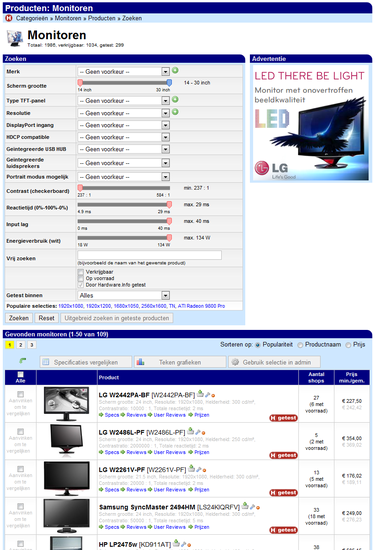
Task: Enable the Verkrijgbaar checkbox
Action: pyautogui.click(x=81, y=272)
